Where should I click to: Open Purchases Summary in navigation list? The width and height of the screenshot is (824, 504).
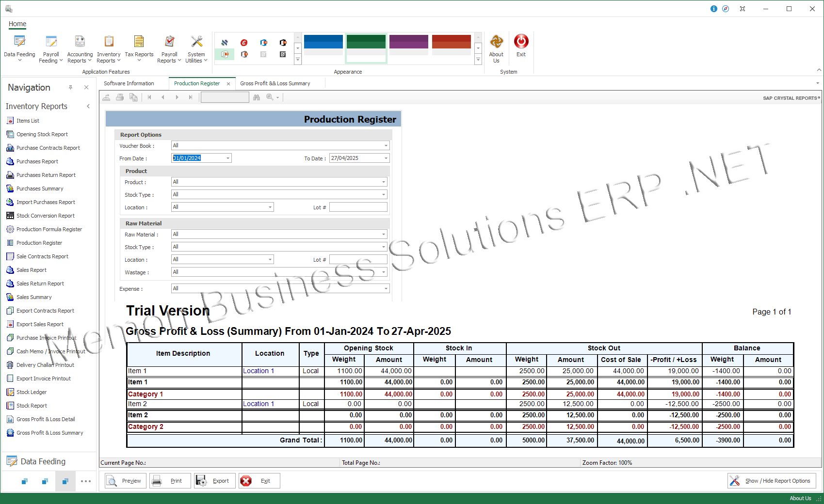(x=40, y=189)
